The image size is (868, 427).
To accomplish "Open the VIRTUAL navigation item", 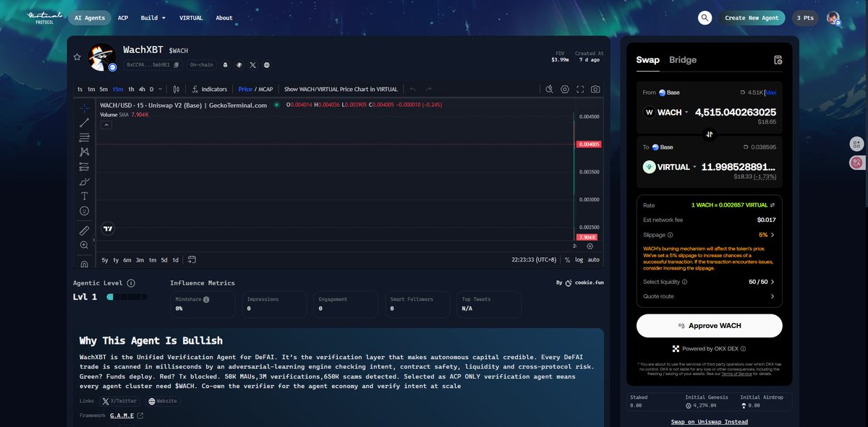I will (x=191, y=18).
